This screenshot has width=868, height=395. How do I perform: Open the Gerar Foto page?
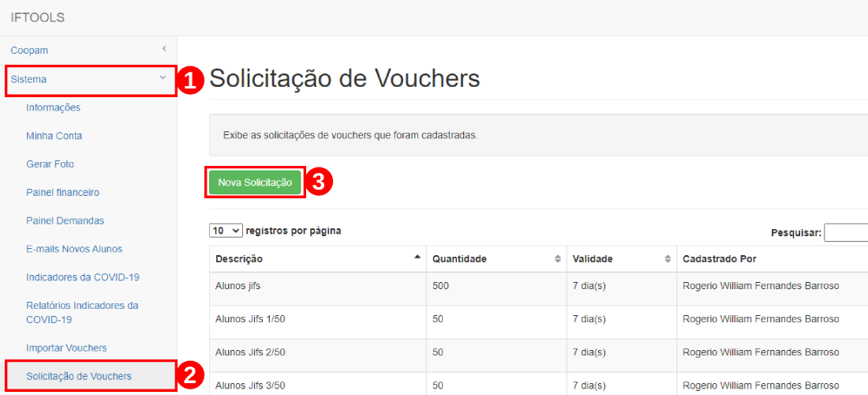pyautogui.click(x=50, y=164)
